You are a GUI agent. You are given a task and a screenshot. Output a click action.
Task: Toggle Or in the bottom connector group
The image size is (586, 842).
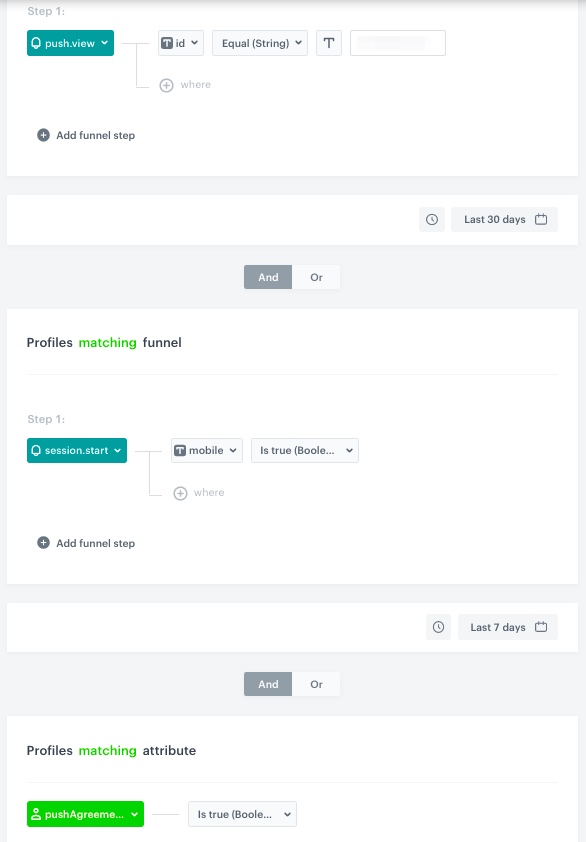(x=316, y=684)
